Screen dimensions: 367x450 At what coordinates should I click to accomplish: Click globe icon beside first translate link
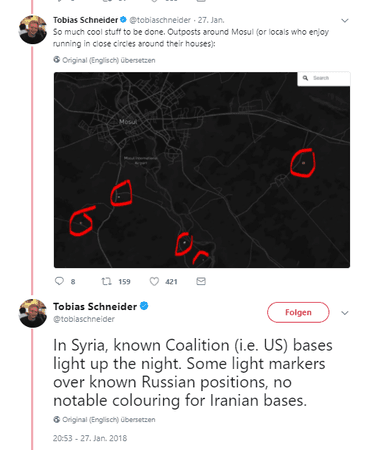[57, 60]
